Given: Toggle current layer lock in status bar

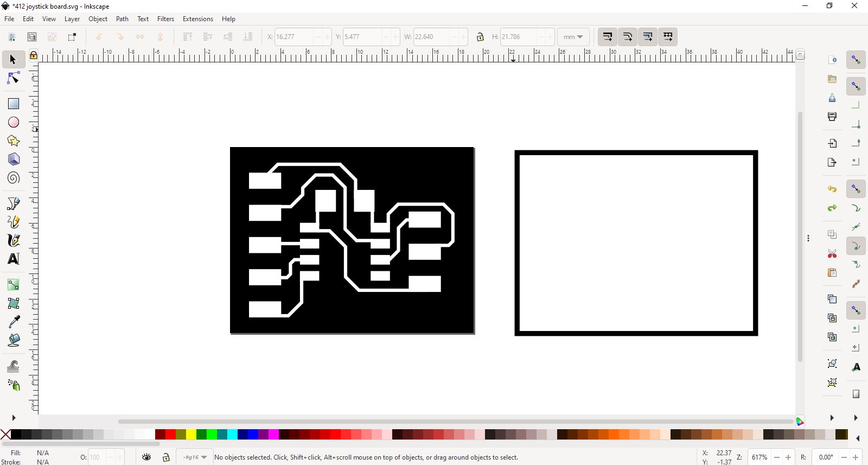Looking at the screenshot, I should [166, 457].
